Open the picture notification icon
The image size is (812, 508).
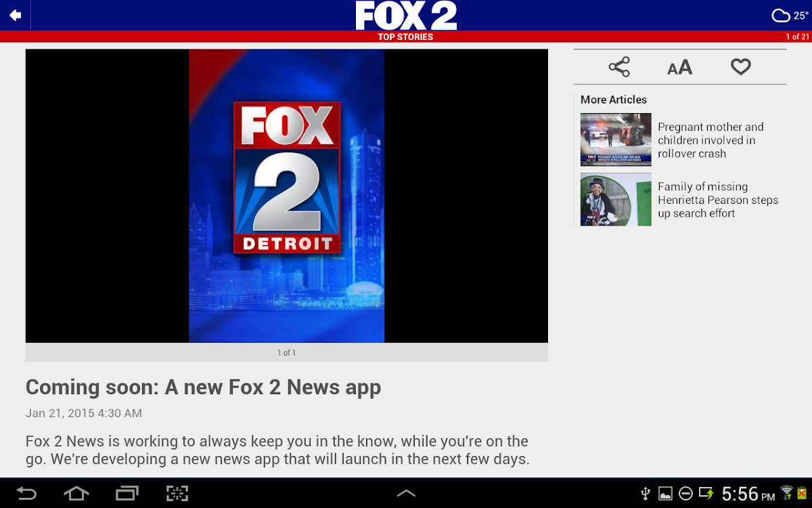click(x=666, y=493)
